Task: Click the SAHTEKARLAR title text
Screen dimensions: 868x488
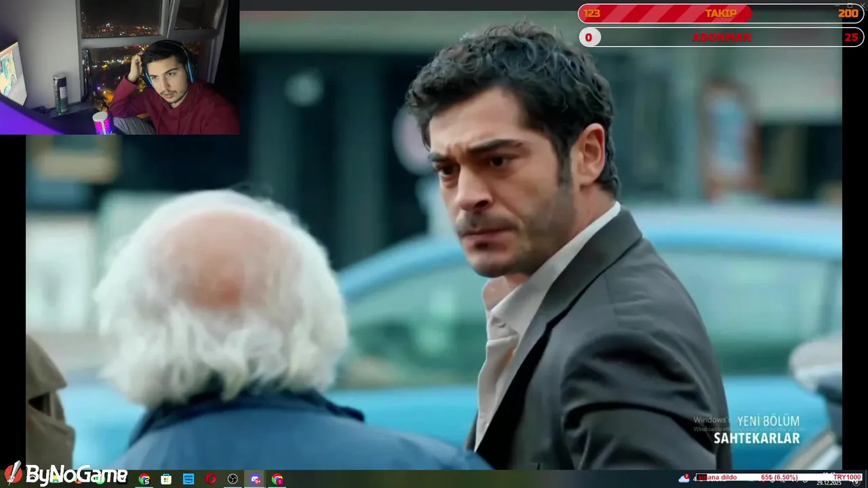Action: [757, 439]
